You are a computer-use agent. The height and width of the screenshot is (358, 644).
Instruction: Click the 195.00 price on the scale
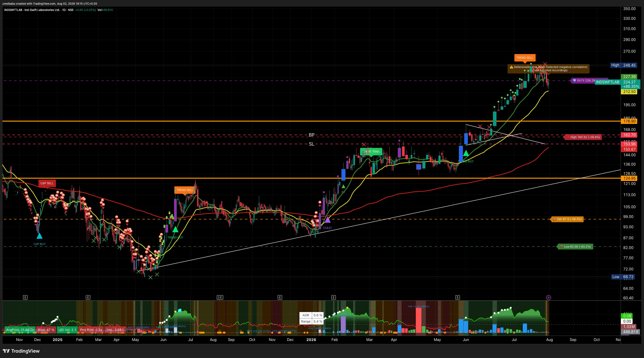pyautogui.click(x=629, y=105)
